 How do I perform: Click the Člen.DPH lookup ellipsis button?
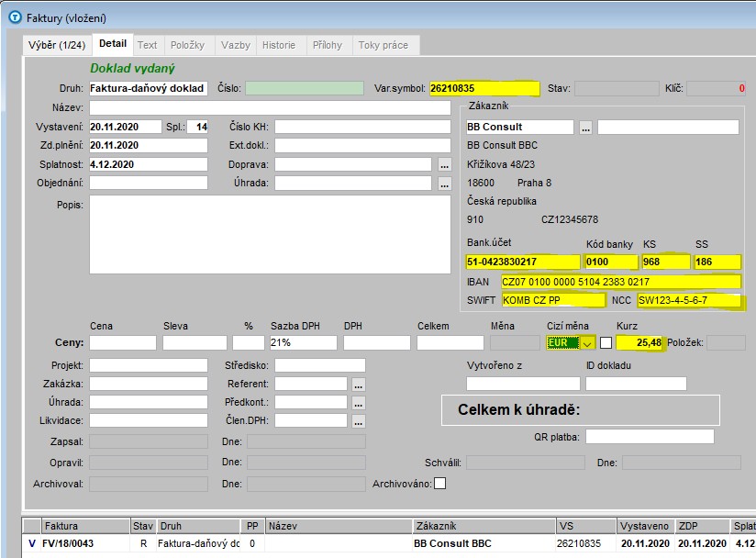pos(358,421)
